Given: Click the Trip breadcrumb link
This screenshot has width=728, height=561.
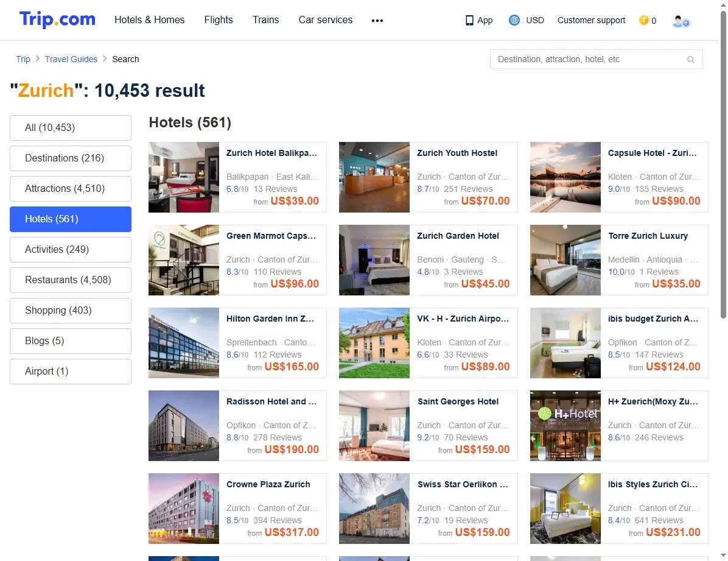Looking at the screenshot, I should [23, 59].
